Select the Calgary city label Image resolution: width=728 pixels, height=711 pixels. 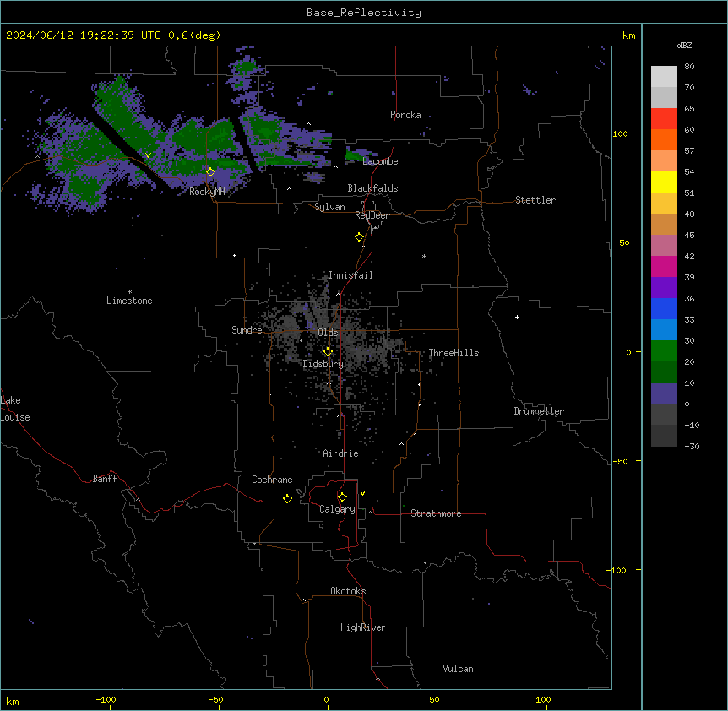(337, 509)
